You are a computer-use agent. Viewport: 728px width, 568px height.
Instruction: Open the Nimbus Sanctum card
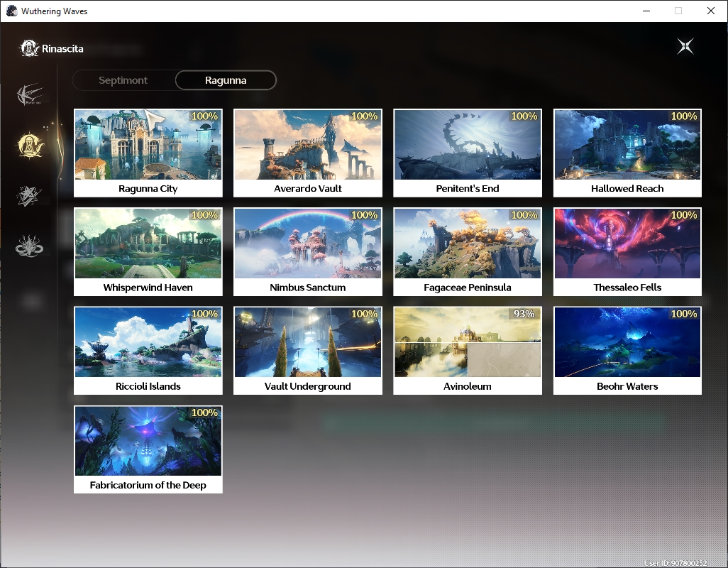point(308,252)
